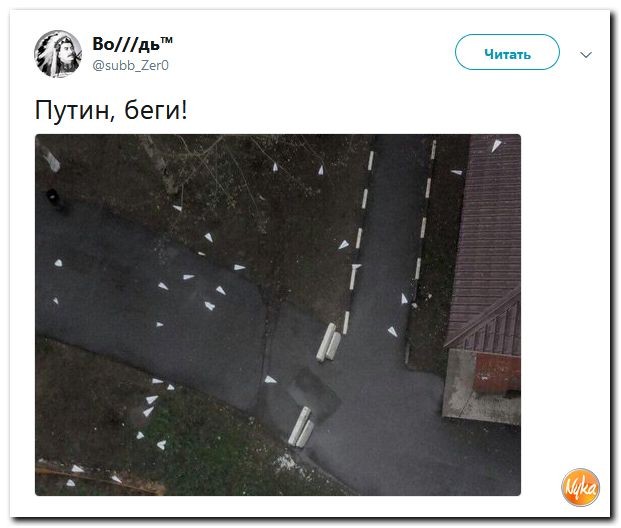
Task: Open the Во///дь profile avatar
Action: (58, 54)
